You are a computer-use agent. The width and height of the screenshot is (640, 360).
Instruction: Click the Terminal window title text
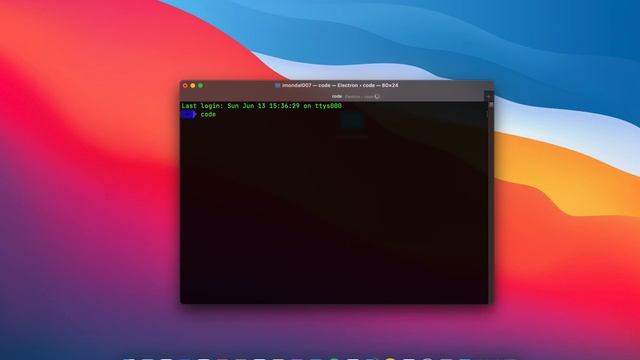coord(340,85)
